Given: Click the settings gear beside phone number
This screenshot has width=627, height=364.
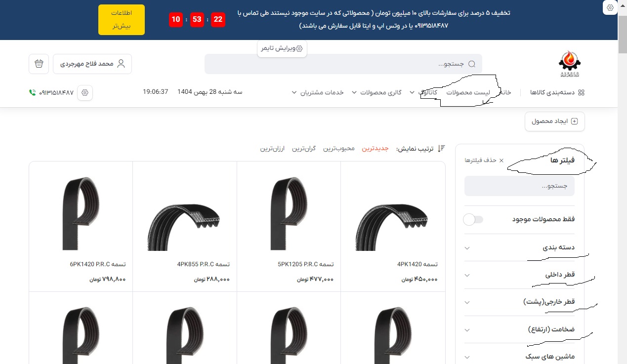Looking at the screenshot, I should pyautogui.click(x=85, y=92).
